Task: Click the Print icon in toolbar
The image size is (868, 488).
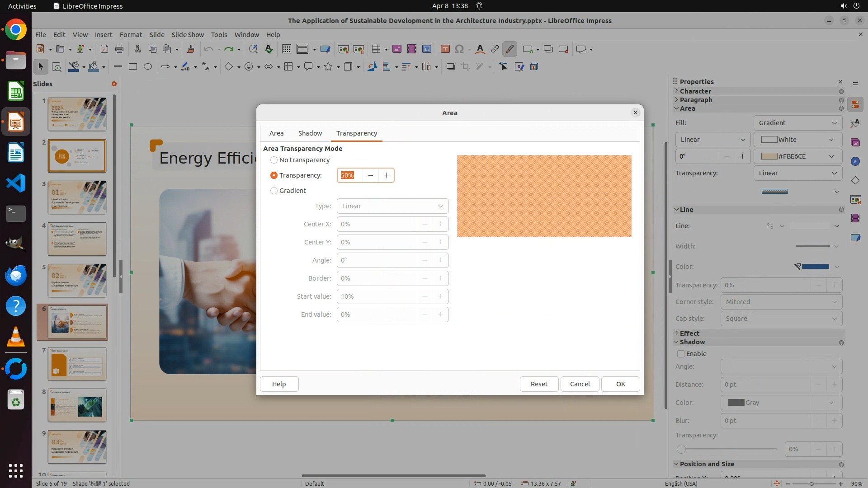Action: (x=119, y=49)
